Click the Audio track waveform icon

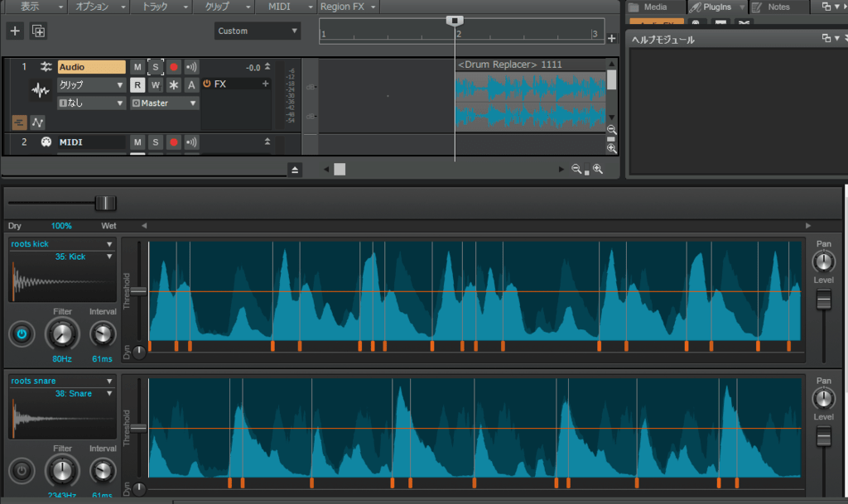(x=40, y=89)
